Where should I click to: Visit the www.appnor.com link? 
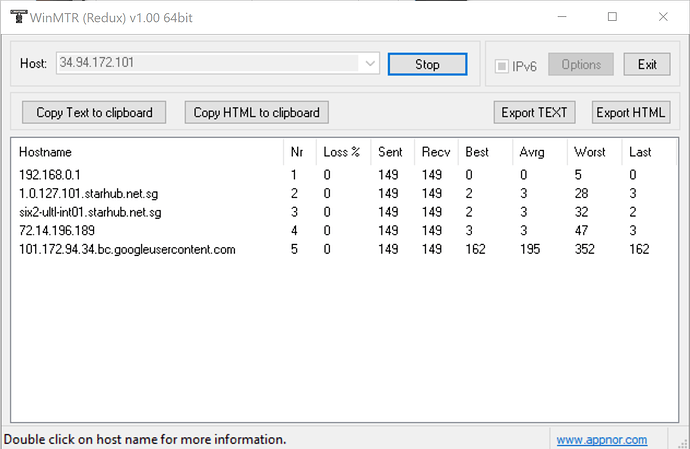pos(601,439)
